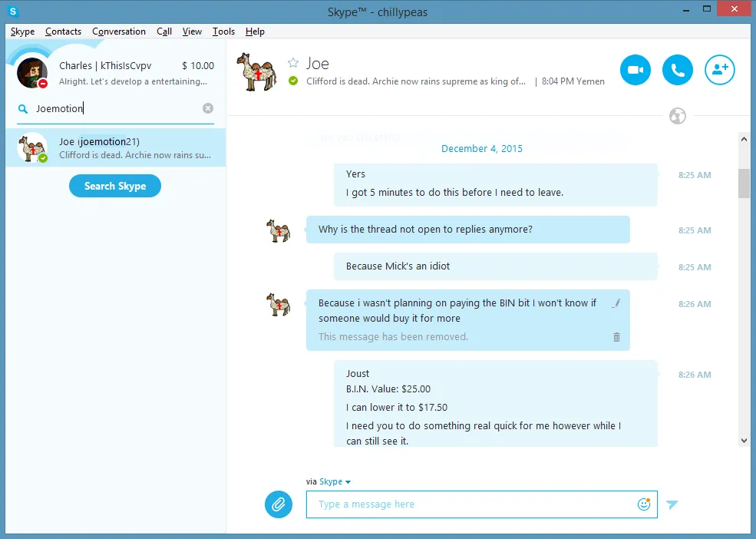This screenshot has width=756, height=539.
Task: Open the Conversation menu
Action: click(119, 31)
